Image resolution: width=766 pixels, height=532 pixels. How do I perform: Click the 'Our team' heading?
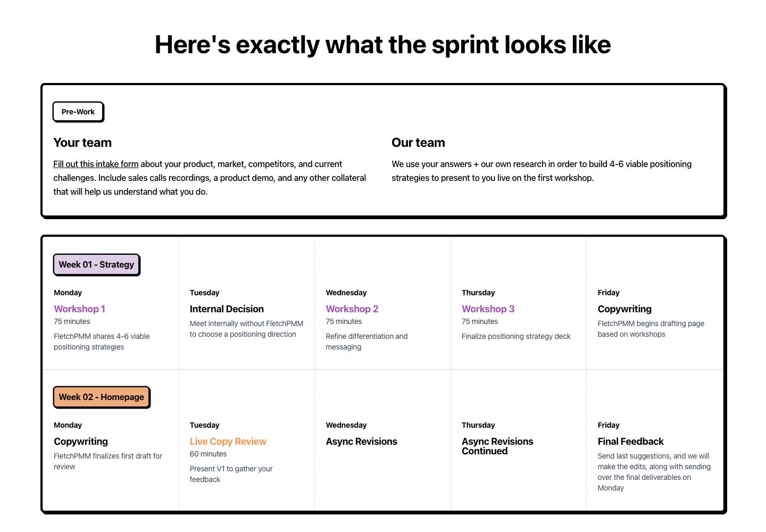(418, 143)
